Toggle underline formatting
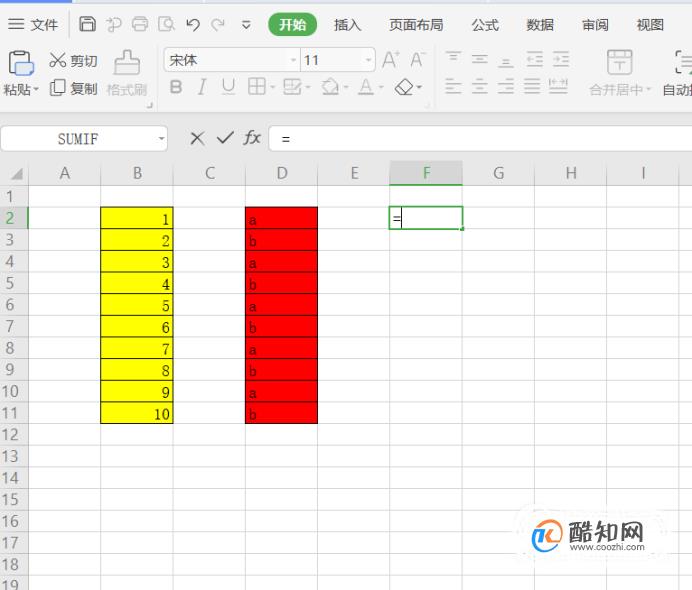Image resolution: width=692 pixels, height=590 pixels. [228, 87]
